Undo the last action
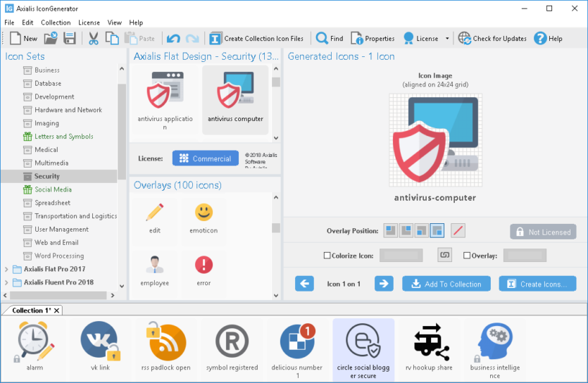 coord(173,38)
